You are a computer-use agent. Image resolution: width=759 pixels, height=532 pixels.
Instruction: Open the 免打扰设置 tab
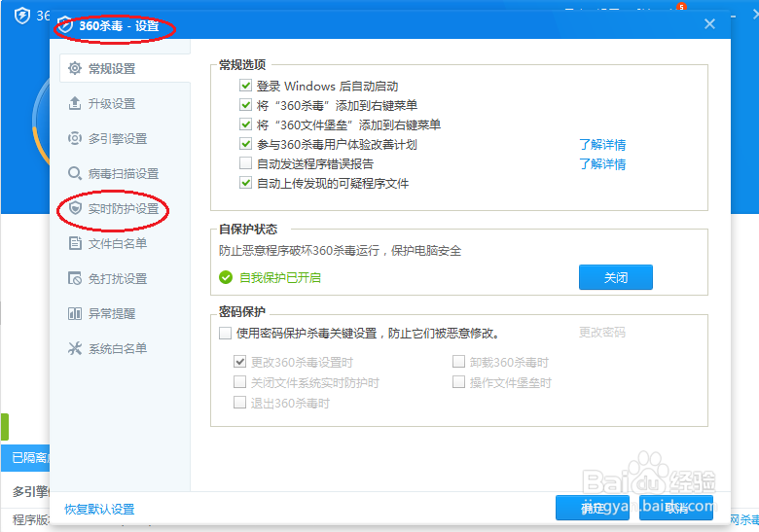click(x=125, y=278)
